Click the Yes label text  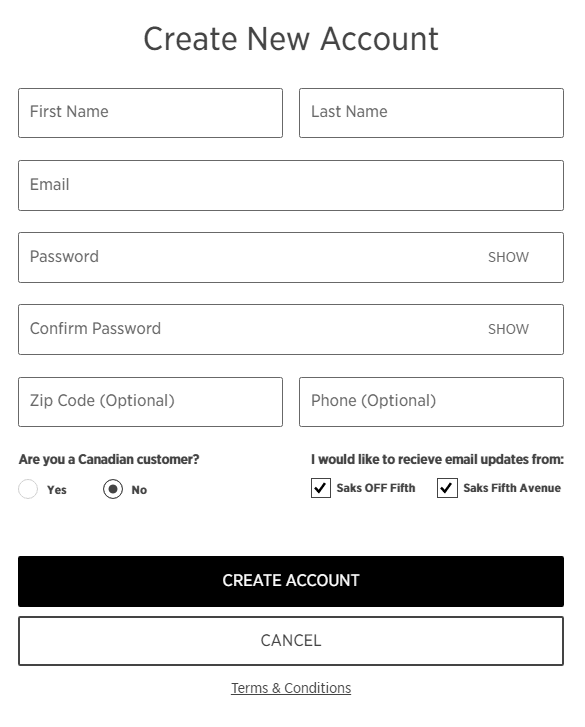click(x=57, y=490)
